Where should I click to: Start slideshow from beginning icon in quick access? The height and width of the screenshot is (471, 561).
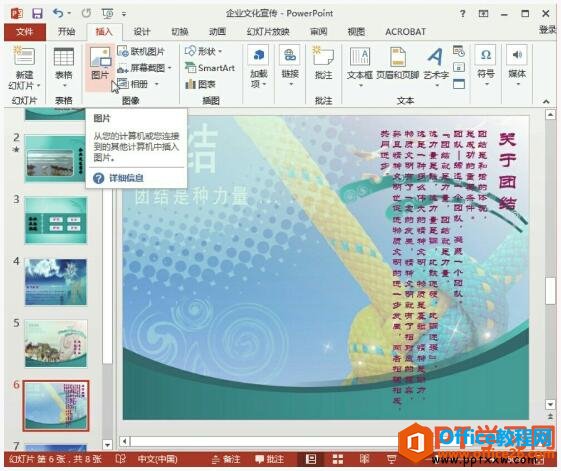point(107,14)
